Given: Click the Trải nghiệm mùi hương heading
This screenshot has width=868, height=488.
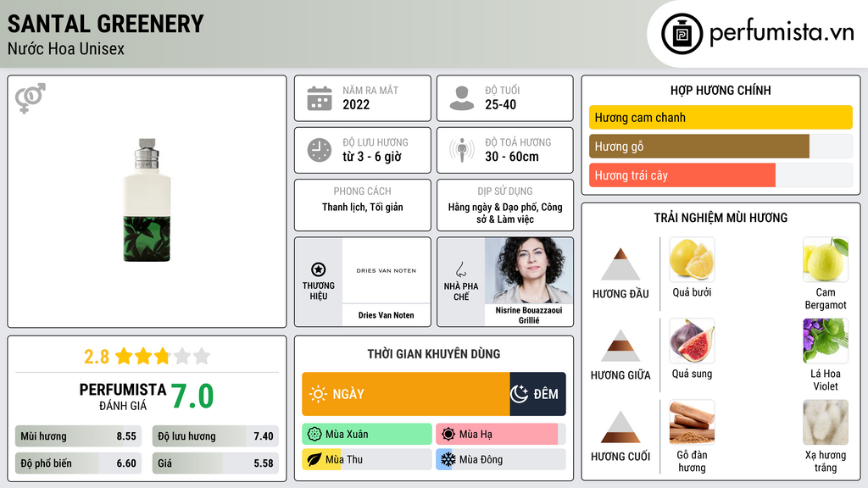Looking at the screenshot, I should (721, 218).
